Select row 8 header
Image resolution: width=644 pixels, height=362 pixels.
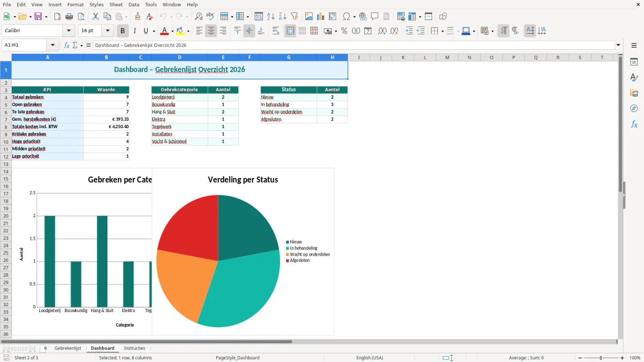coord(6,127)
